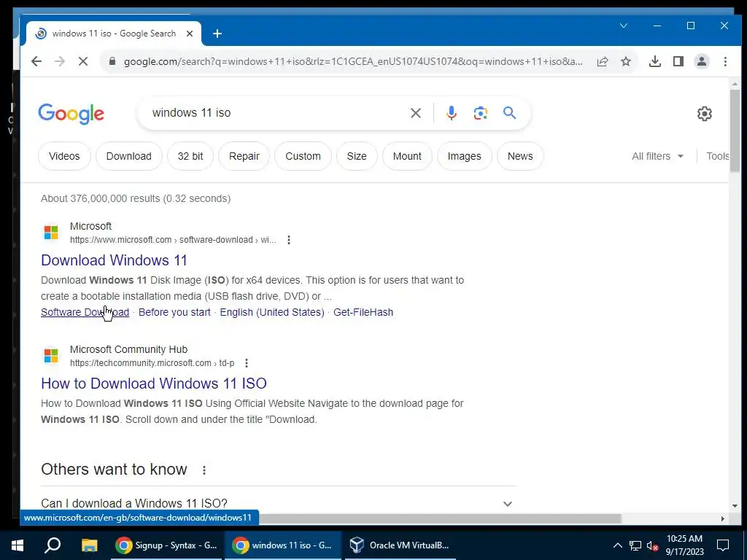Click the About 376,000,000 results text
This screenshot has width=747, height=560.
point(136,198)
